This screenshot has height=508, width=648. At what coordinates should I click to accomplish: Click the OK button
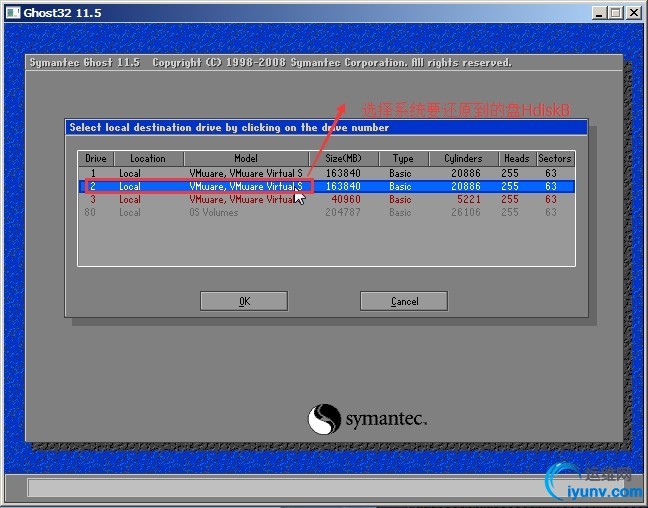click(244, 301)
